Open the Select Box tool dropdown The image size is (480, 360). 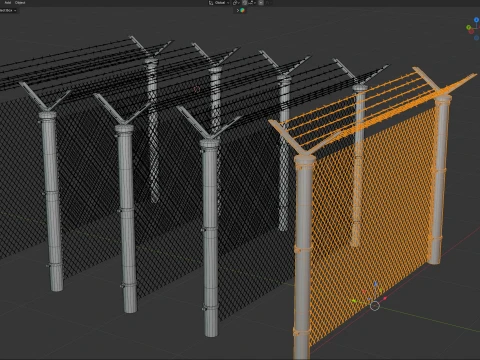click(x=8, y=10)
